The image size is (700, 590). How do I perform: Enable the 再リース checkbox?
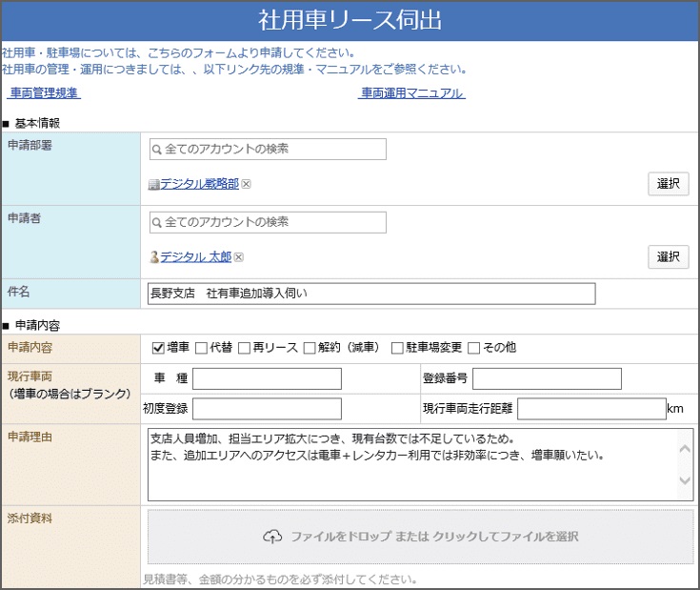coord(245,348)
